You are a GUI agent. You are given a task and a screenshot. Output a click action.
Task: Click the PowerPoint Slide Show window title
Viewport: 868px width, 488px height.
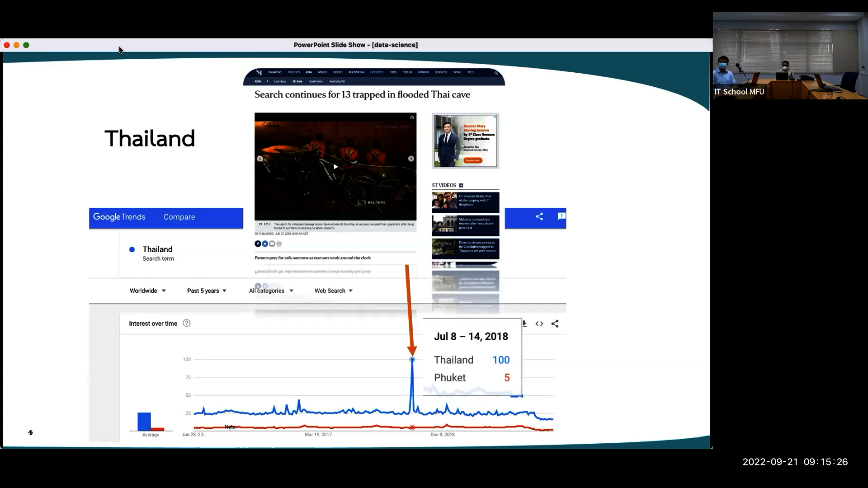[x=356, y=45]
